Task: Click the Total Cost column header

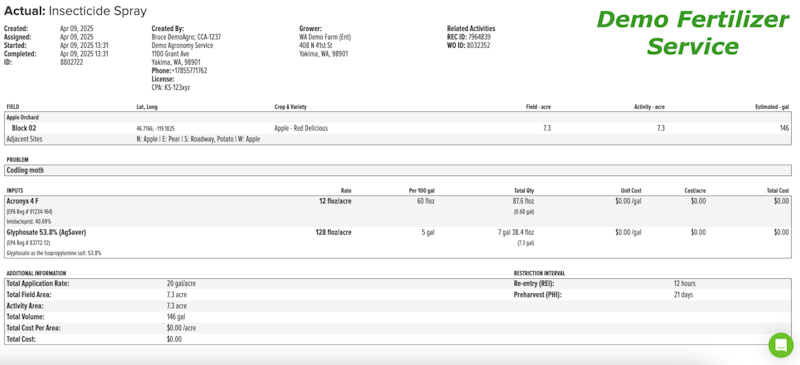Action: click(778, 190)
